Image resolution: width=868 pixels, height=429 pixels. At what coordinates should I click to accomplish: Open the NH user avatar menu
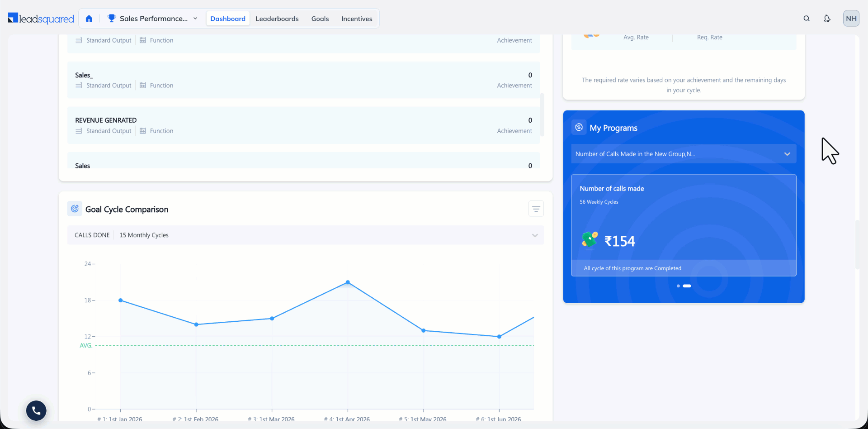(x=851, y=19)
